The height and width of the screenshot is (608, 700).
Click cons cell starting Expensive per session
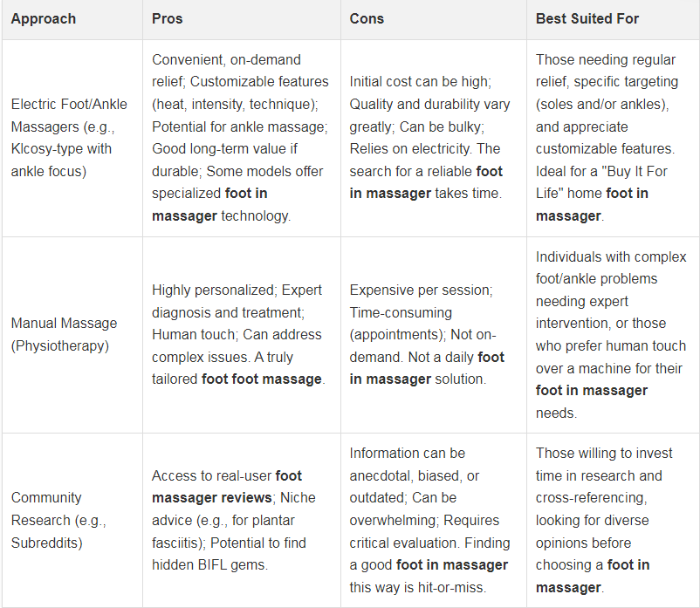[x=427, y=335]
